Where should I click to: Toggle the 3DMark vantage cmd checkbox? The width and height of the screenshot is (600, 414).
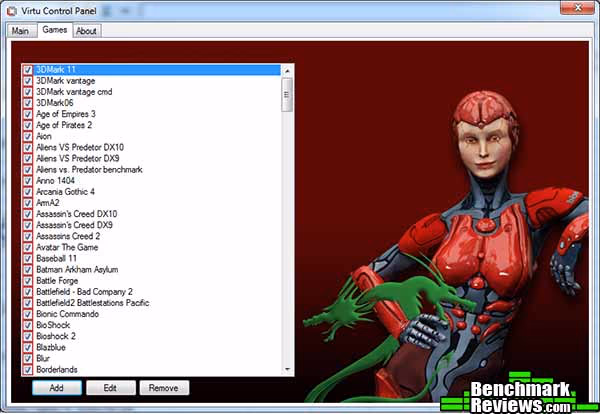28,92
